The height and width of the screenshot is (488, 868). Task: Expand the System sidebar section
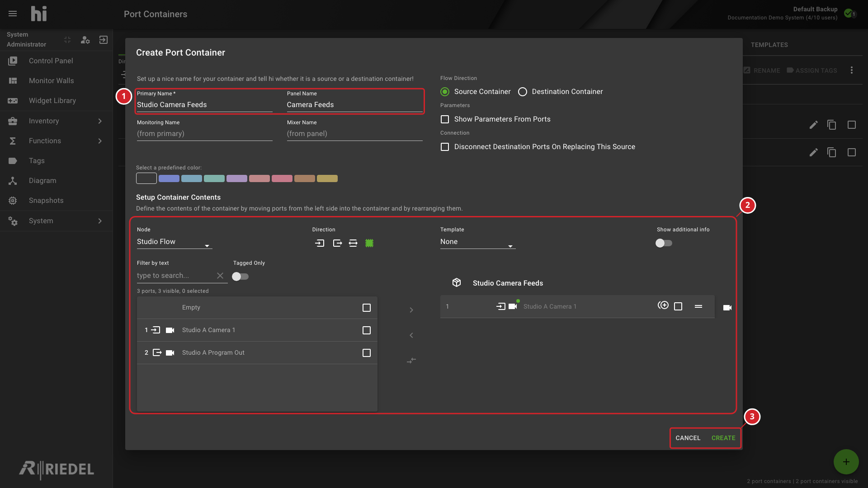pos(56,221)
